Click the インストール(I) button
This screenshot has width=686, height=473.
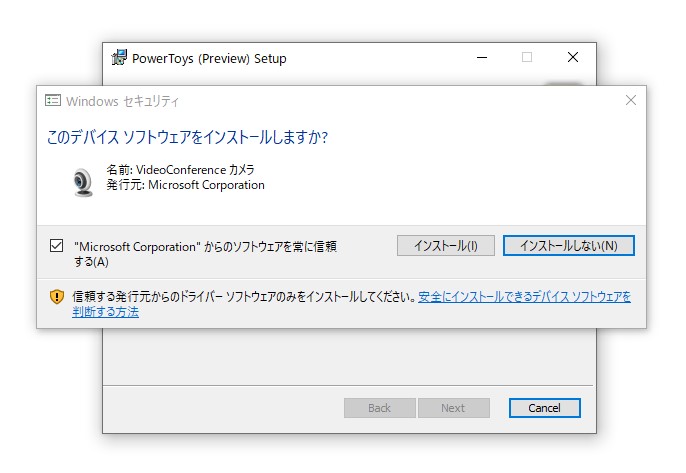click(x=446, y=245)
